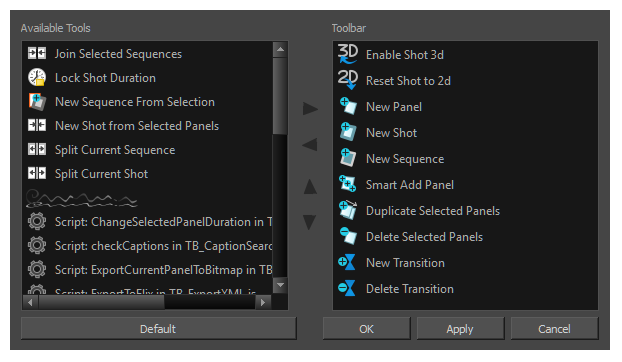The image size is (622, 362).
Task: Select the Duplicate Selected Panels icon
Action: (x=348, y=210)
